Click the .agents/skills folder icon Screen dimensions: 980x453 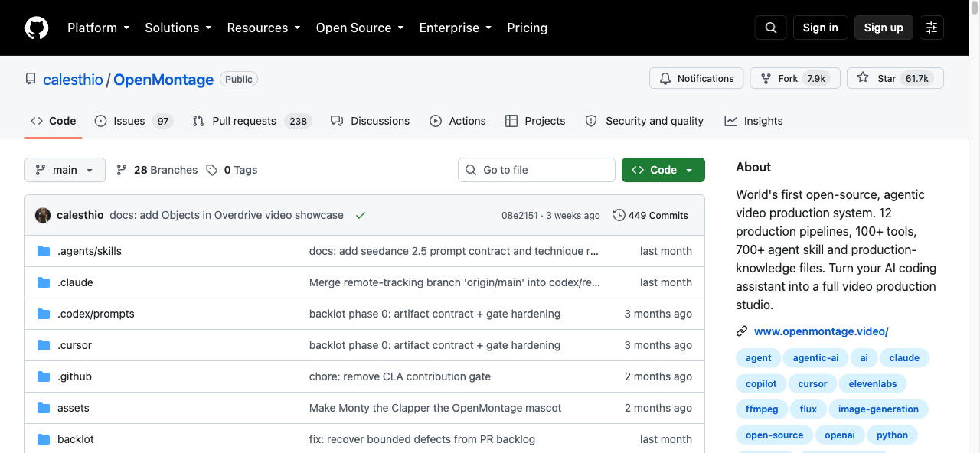click(44, 251)
